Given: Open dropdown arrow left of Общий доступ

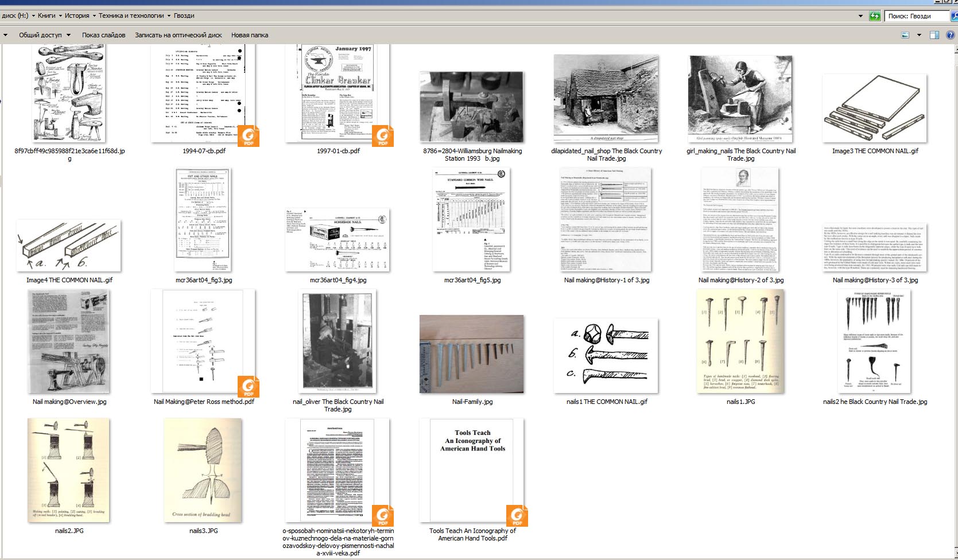Looking at the screenshot, I should (x=5, y=35).
